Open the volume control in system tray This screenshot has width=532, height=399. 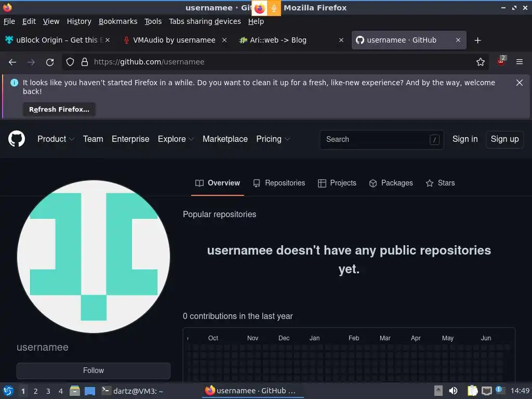point(453,391)
